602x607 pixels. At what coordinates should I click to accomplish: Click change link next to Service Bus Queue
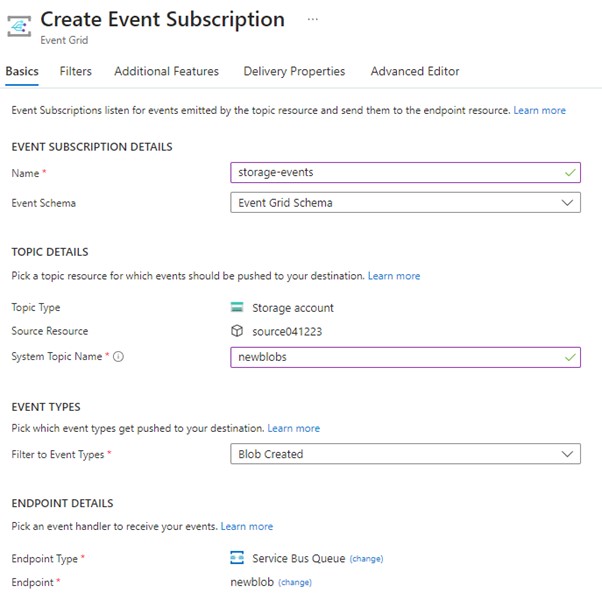(366, 559)
